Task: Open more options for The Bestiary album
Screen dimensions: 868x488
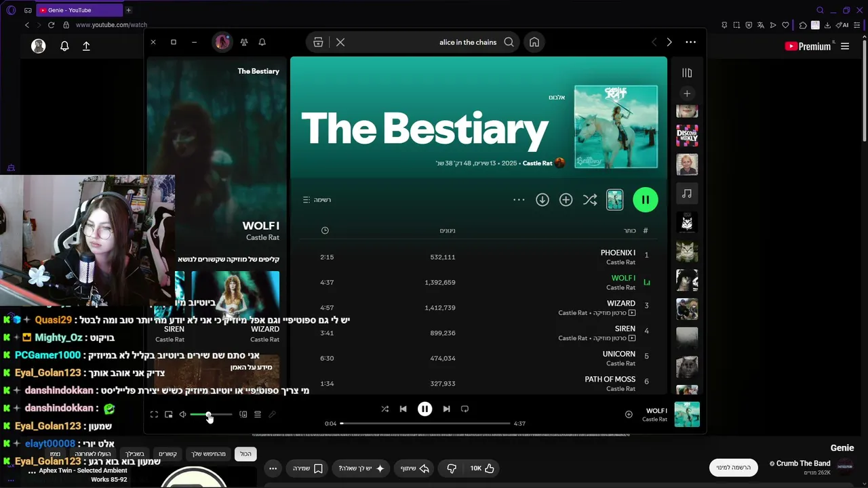Action: 519,200
